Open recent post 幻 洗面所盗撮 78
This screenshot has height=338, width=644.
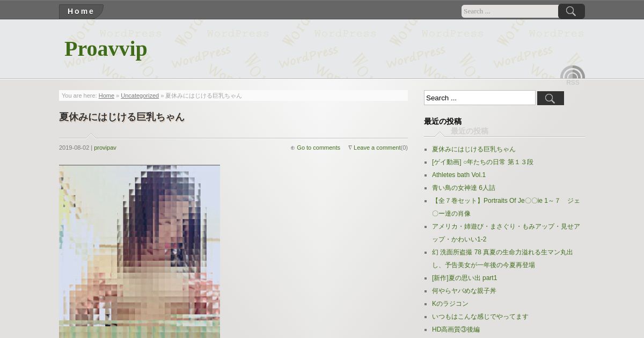click(502, 259)
